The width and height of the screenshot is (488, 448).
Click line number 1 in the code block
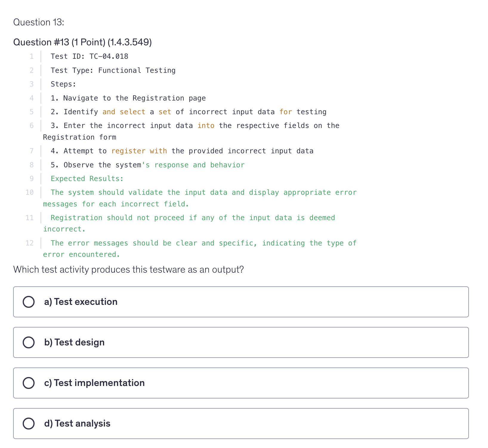pyautogui.click(x=32, y=56)
